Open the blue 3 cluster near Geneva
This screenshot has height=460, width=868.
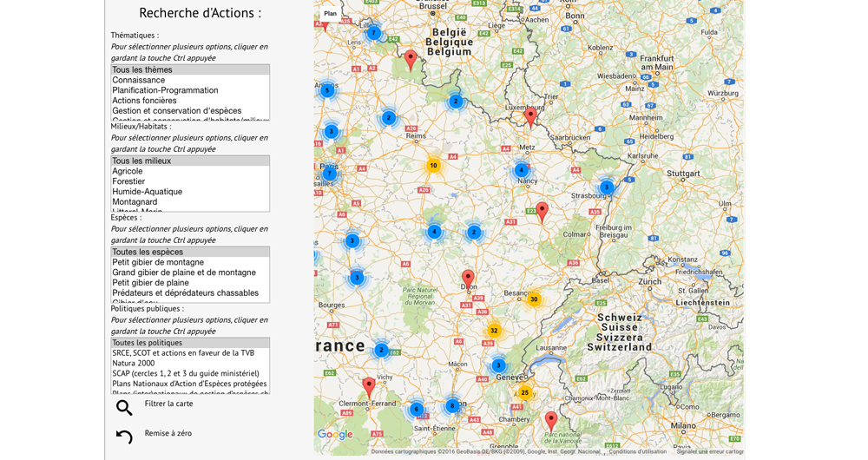coord(498,365)
